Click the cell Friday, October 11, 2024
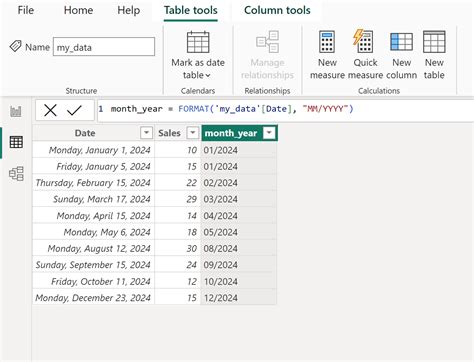Viewport: 474px width, 362px height. tap(94, 281)
